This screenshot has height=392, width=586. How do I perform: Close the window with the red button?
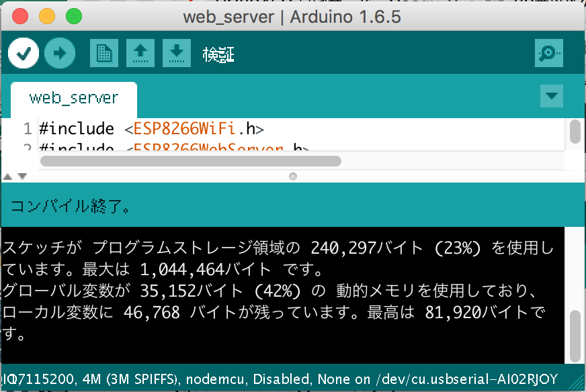pos(20,16)
